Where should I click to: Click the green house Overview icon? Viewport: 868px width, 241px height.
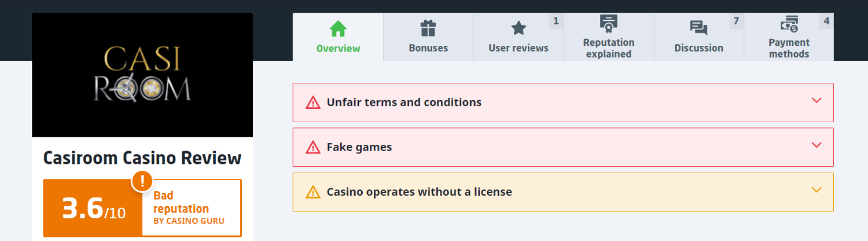click(338, 28)
